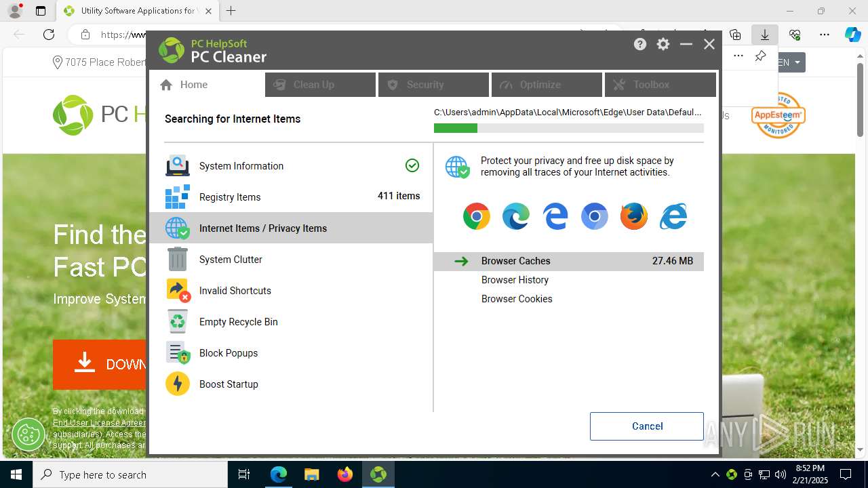This screenshot has height=488, width=868.
Task: Open PC Cleaner taskbar icon
Action: click(378, 474)
